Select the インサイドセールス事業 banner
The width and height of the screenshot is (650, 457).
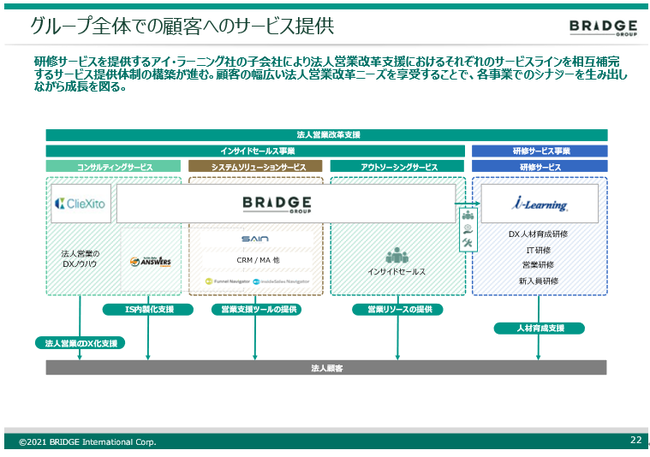[x=255, y=151]
